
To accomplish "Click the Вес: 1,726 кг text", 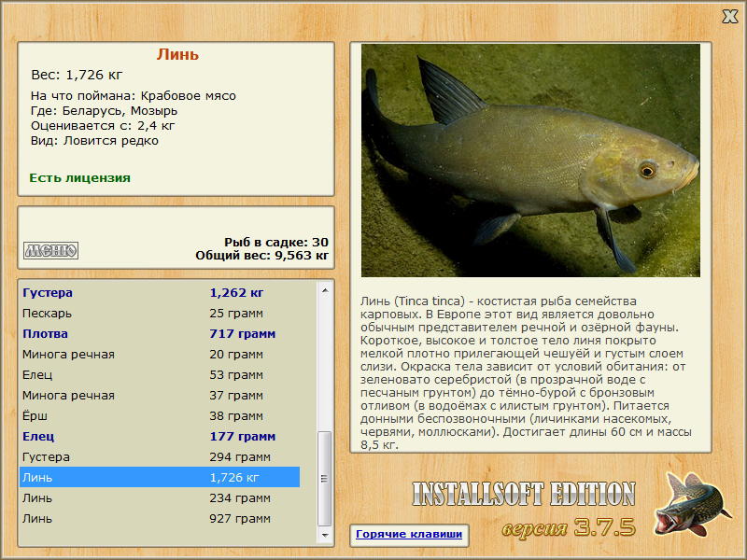I will 77,75.
